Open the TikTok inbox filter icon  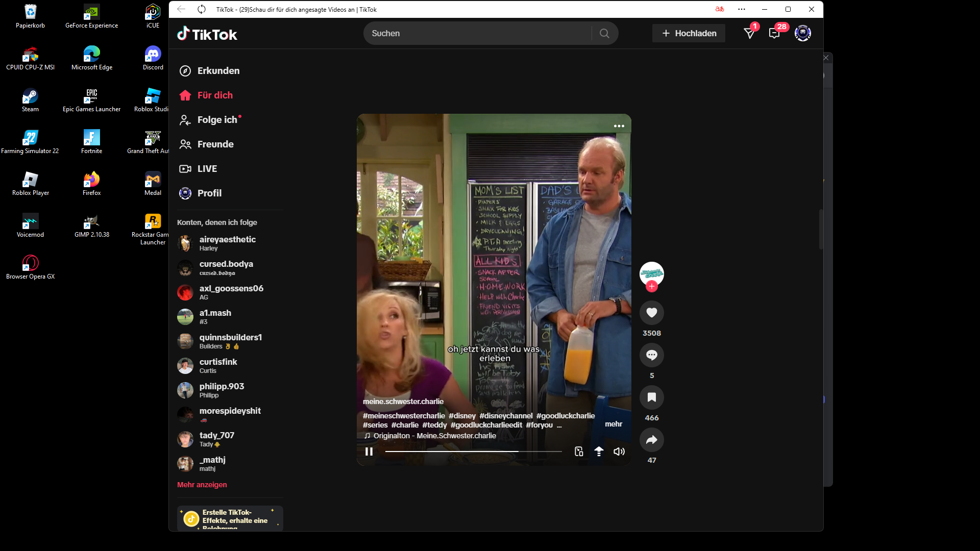point(749,33)
